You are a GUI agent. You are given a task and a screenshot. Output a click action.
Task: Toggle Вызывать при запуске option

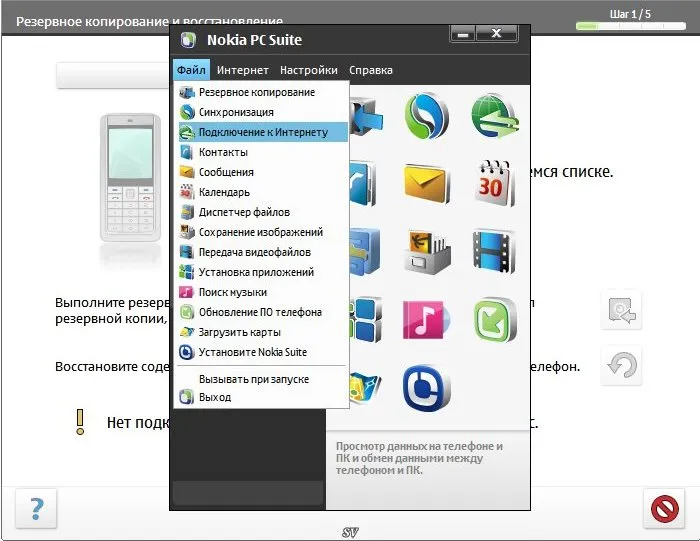(x=263, y=379)
